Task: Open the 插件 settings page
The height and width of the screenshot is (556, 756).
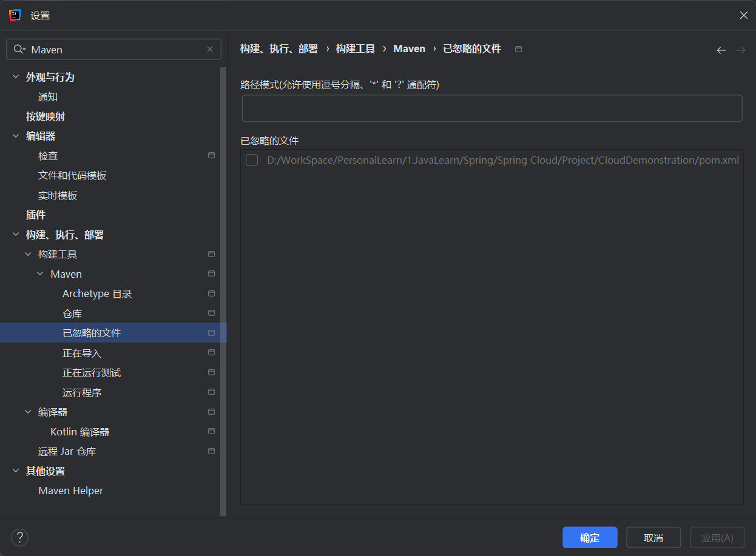Action: coord(36,215)
